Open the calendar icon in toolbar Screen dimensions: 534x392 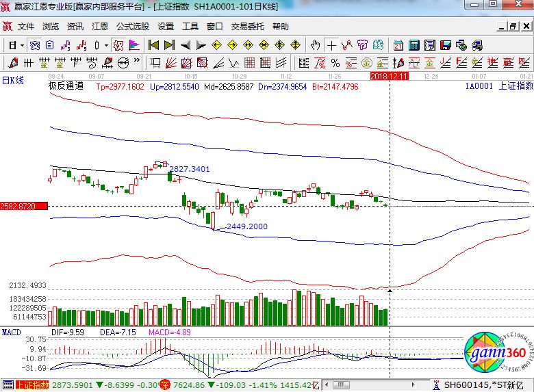tap(398, 45)
